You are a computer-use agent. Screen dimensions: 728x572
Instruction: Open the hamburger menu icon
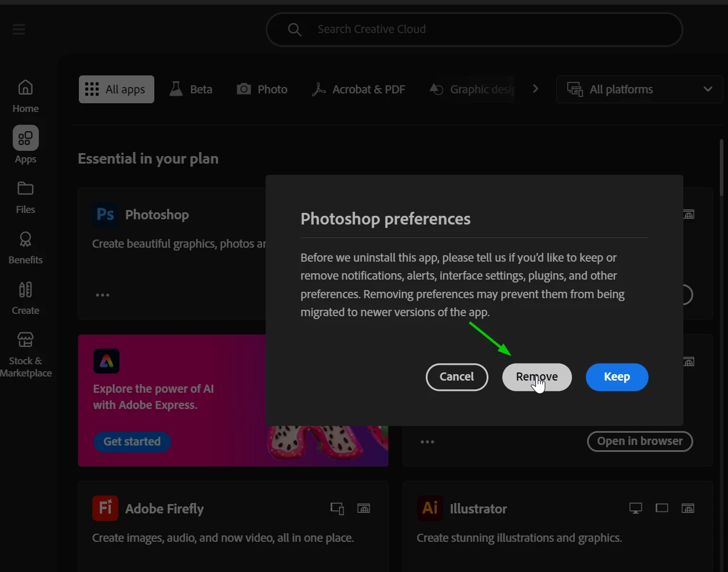click(x=19, y=29)
